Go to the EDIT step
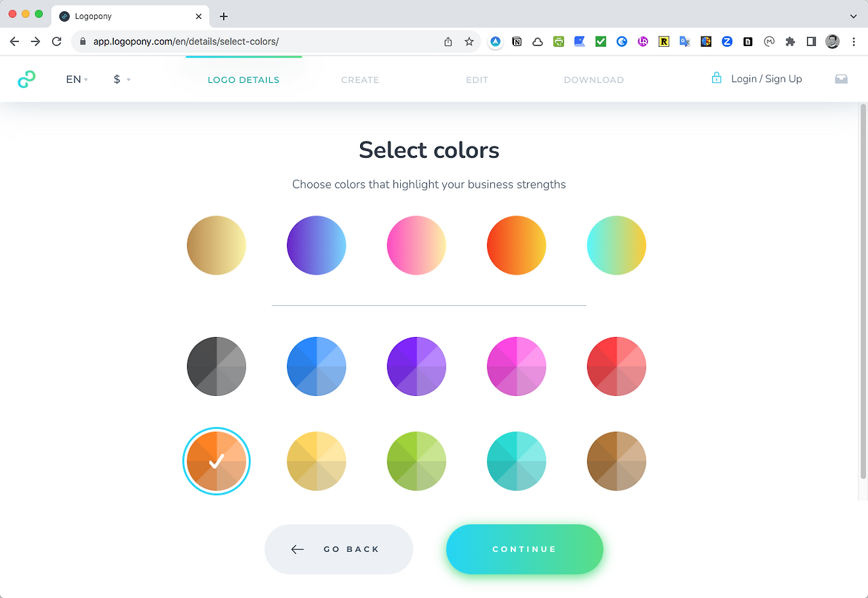868x598 pixels. [477, 80]
